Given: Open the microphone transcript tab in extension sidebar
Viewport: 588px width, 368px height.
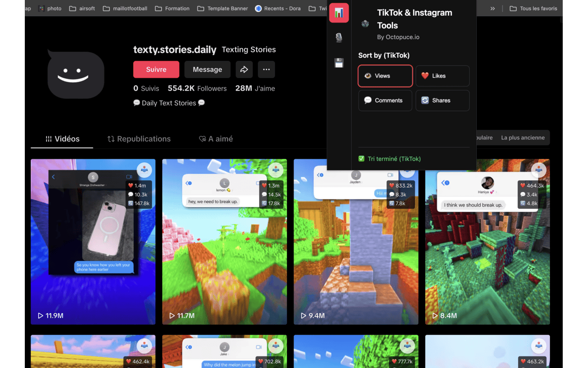Looking at the screenshot, I should tap(339, 38).
